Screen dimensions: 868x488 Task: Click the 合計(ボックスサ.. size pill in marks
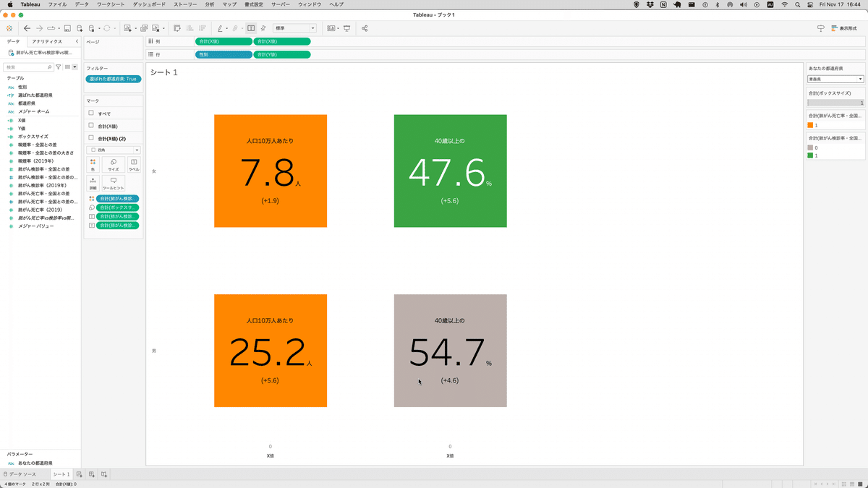[x=117, y=207]
